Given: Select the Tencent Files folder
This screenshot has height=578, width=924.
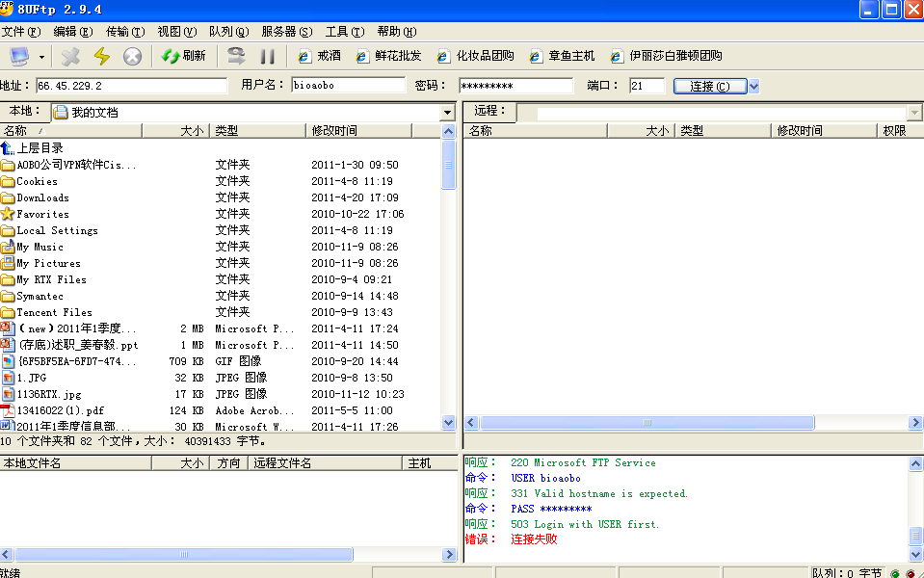Looking at the screenshot, I should click(46, 312).
